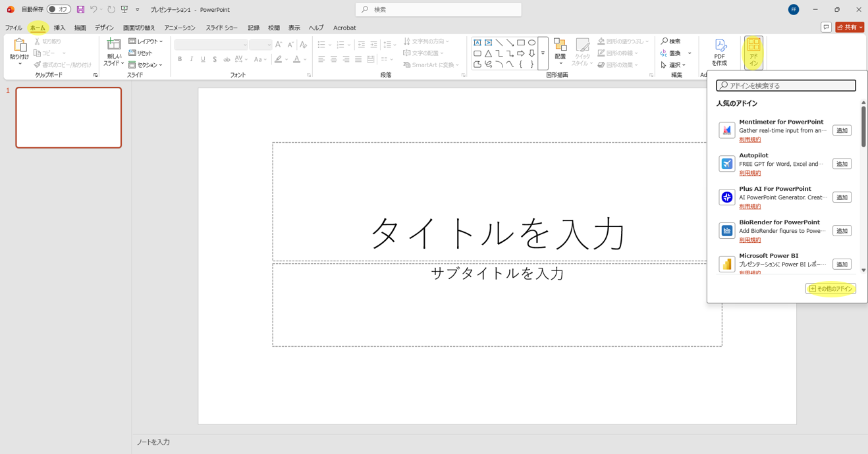The height and width of the screenshot is (454, 868).
Task: Open the 選択 select dropdown
Action: [673, 65]
